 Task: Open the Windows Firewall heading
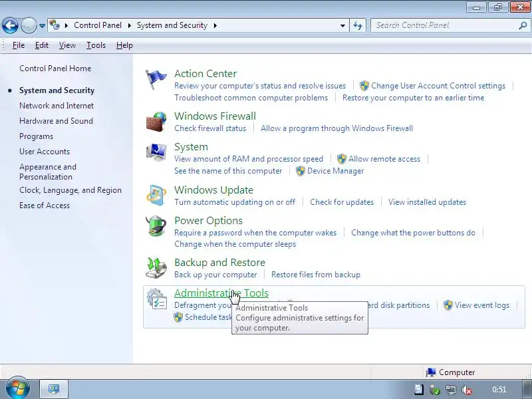click(215, 116)
